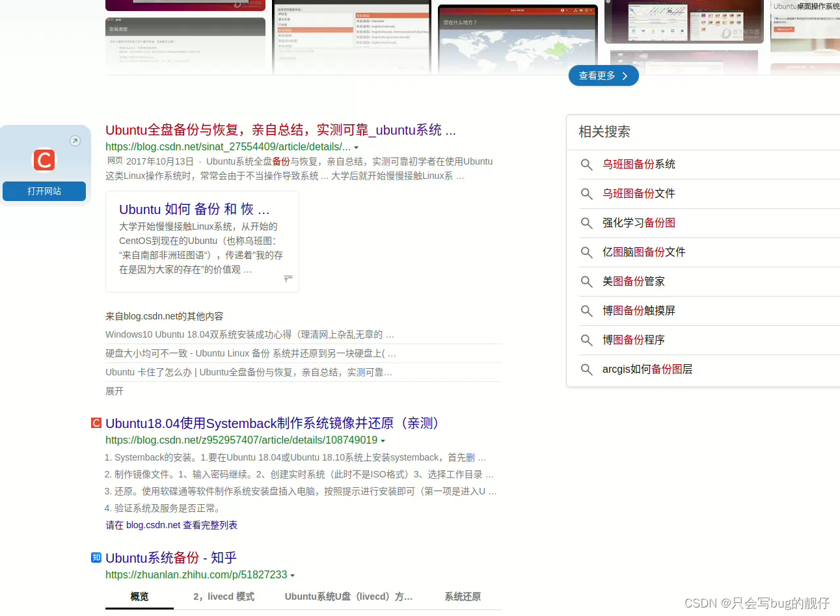
Task: Search related term 博图备份触摸屏
Action: [x=638, y=310]
